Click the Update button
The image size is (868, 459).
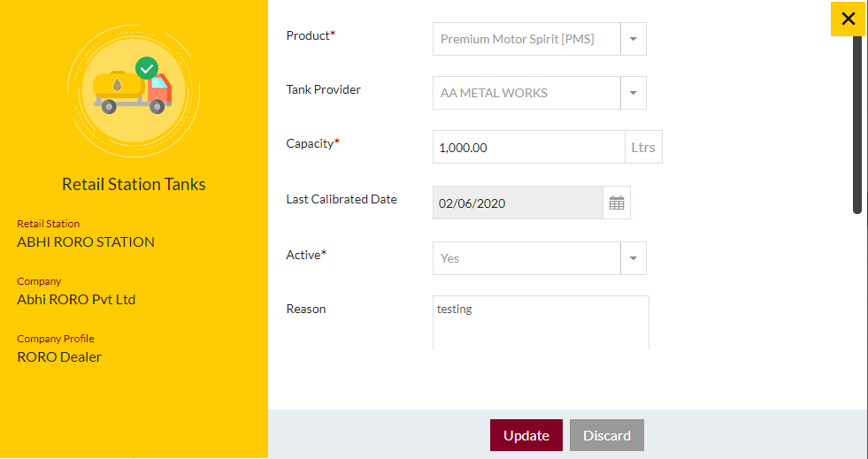click(526, 435)
